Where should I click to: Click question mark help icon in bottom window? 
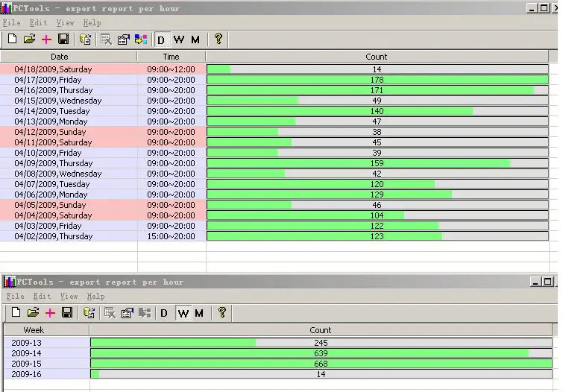pos(222,312)
